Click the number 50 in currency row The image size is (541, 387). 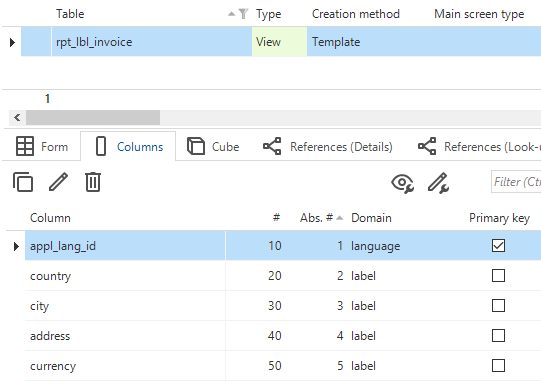tap(275, 366)
